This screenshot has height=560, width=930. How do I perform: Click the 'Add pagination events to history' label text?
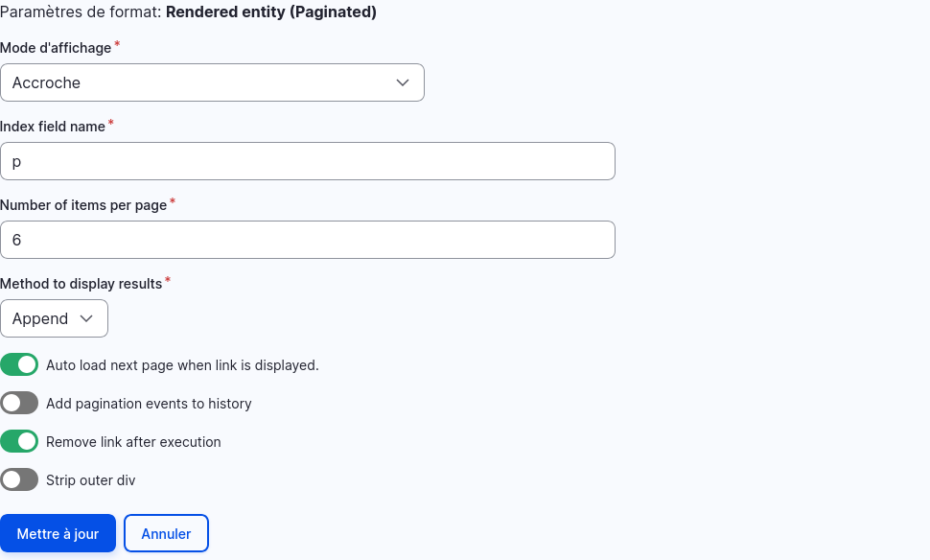click(149, 404)
